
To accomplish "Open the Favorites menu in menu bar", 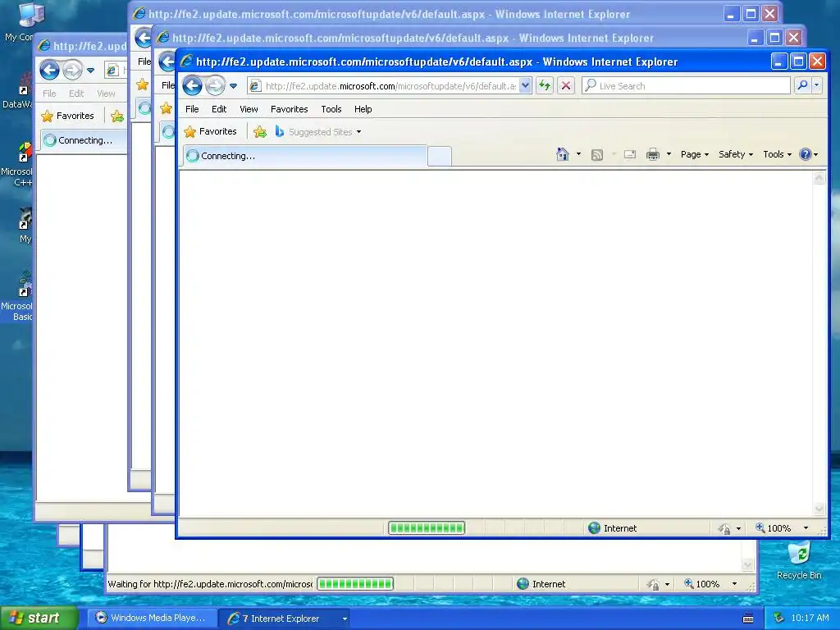I will click(290, 109).
